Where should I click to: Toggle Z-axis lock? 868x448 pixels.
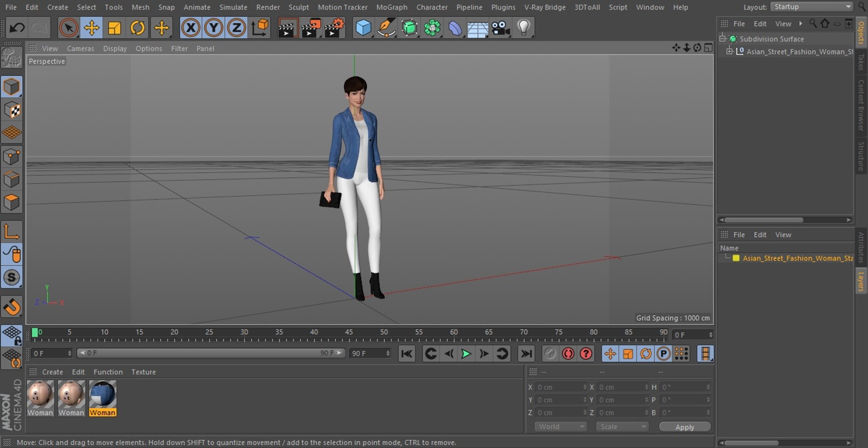tap(236, 28)
